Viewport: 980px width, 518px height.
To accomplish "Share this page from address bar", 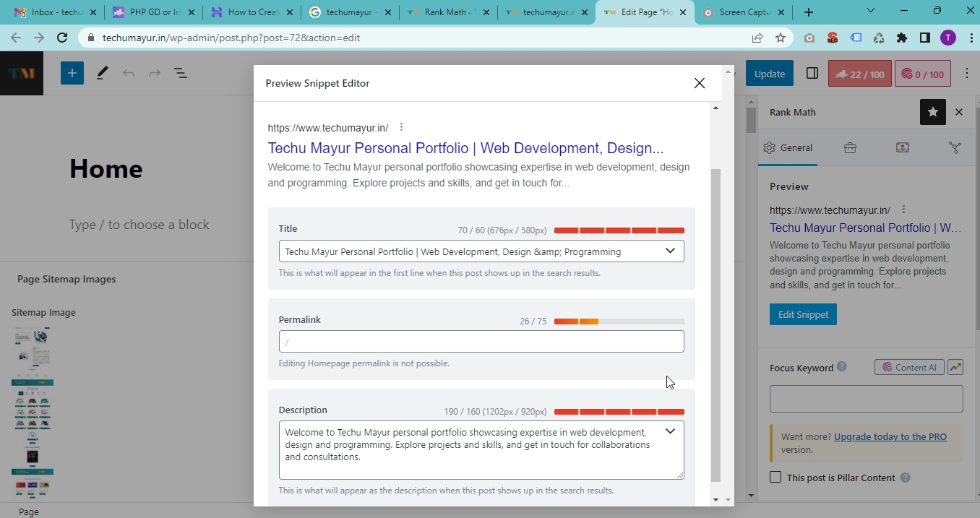I will click(x=757, y=38).
